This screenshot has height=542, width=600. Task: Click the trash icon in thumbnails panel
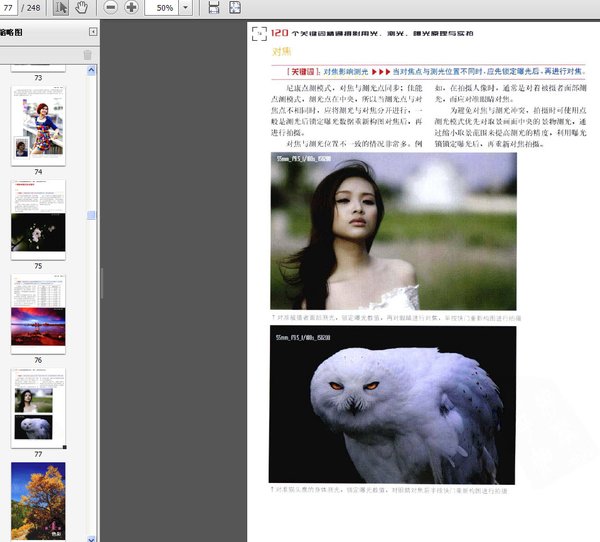coord(88,55)
